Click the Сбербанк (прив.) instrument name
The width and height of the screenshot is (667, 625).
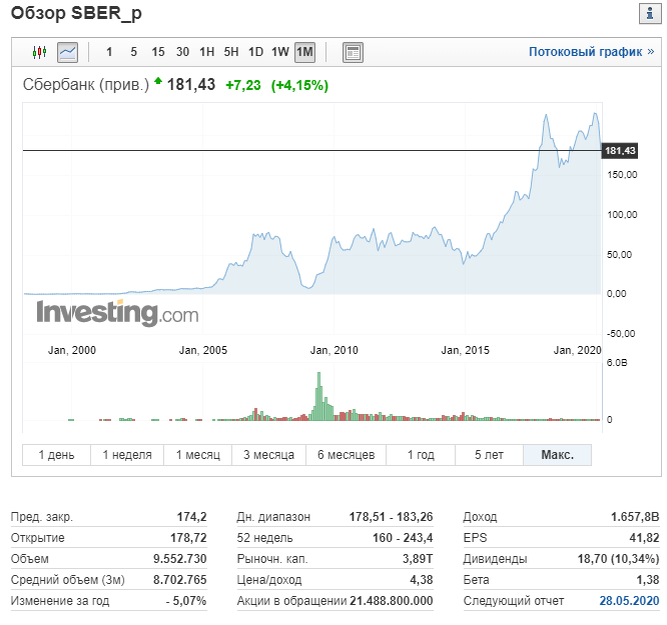point(86,85)
